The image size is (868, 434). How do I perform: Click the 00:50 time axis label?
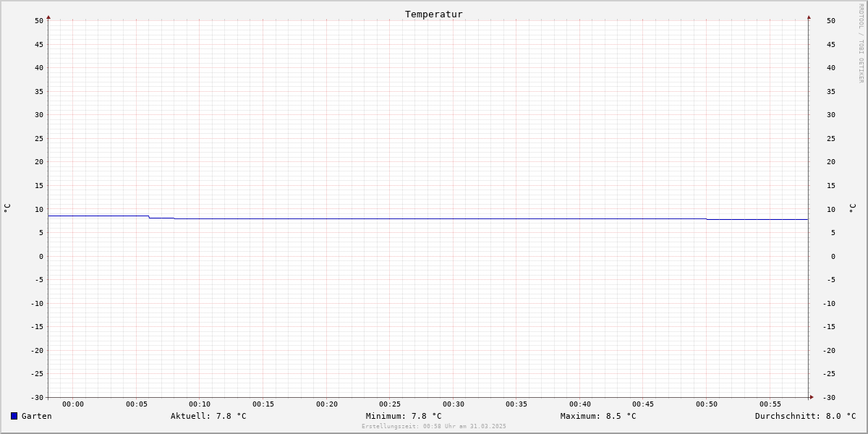[x=707, y=404]
